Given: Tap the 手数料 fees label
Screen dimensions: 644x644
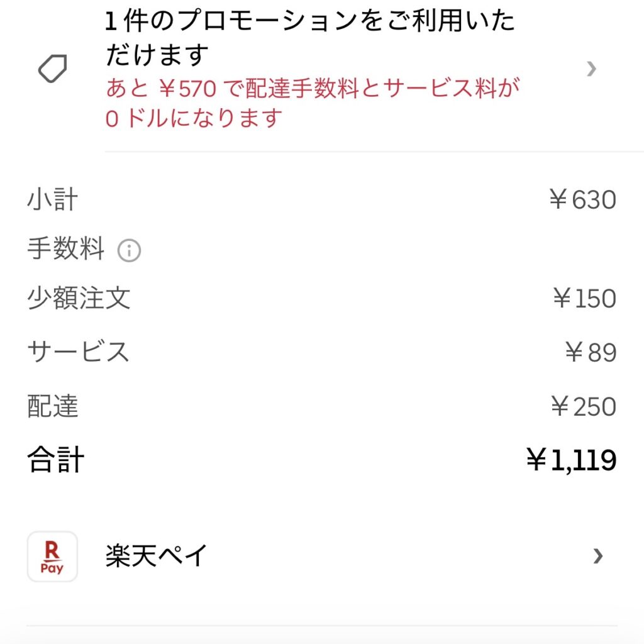Looking at the screenshot, I should (x=65, y=250).
